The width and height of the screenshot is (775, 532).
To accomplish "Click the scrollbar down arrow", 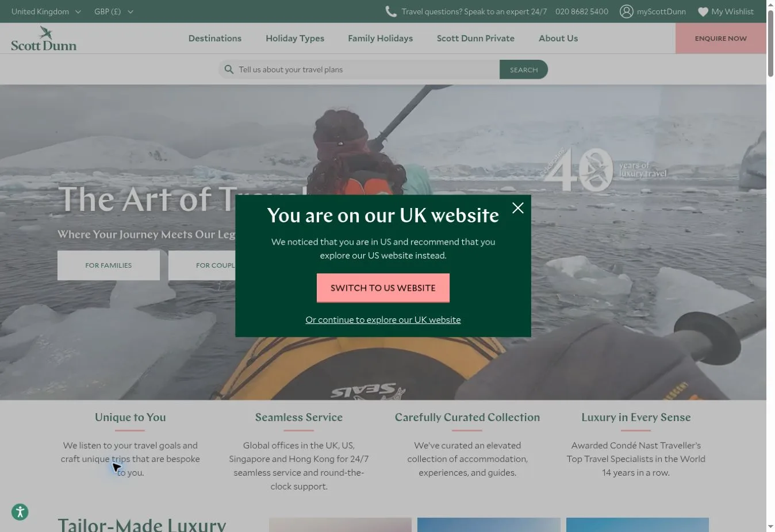I will pyautogui.click(x=770, y=527).
